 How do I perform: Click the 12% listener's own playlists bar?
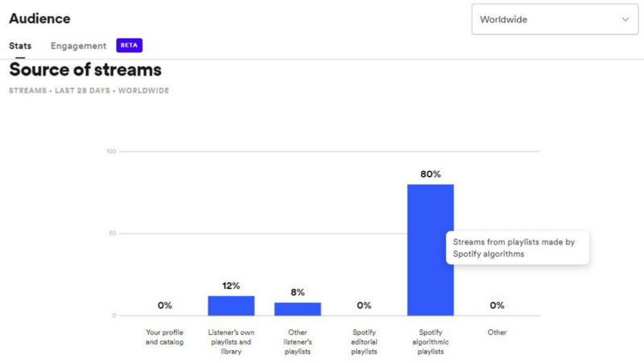pyautogui.click(x=231, y=306)
